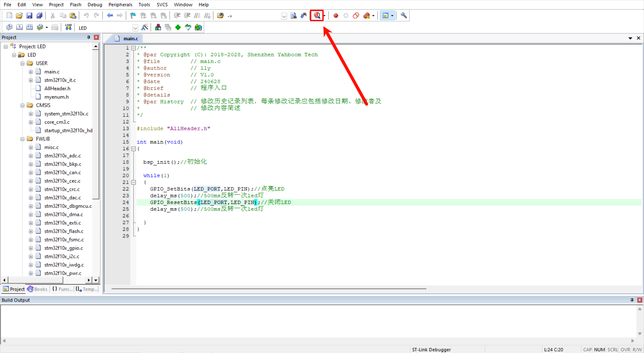Build the target files
Screen dimensions: 644x353
click(x=19, y=28)
